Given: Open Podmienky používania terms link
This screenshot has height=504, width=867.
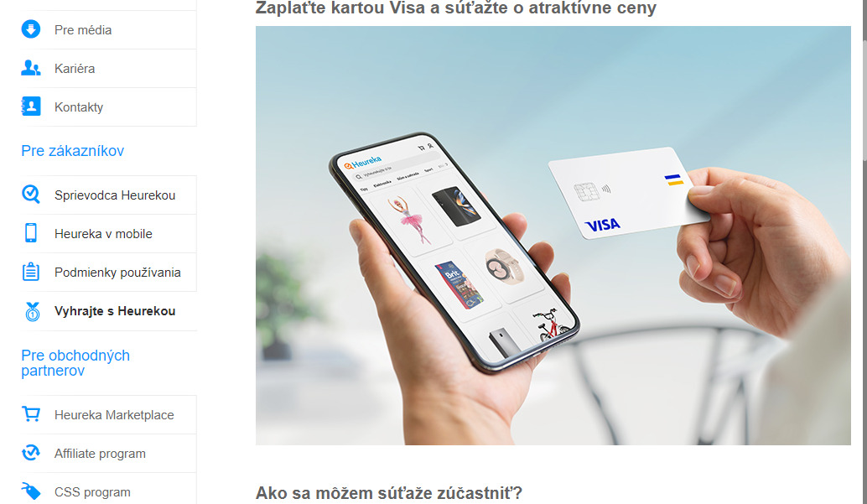Looking at the screenshot, I should coord(117,273).
